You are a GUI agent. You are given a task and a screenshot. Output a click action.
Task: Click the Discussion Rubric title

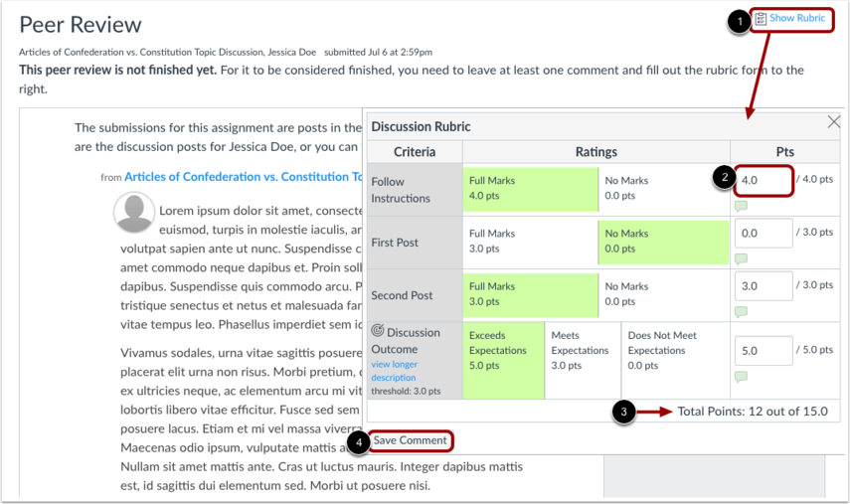(421, 127)
